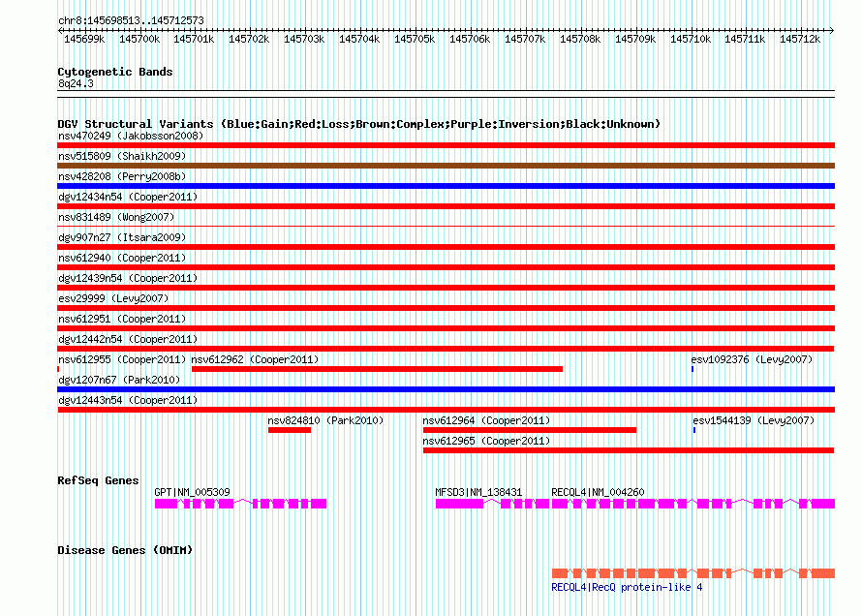Screen dimensions: 862x616
Task: Click the 145712k ruler tick label
Action: [800, 39]
